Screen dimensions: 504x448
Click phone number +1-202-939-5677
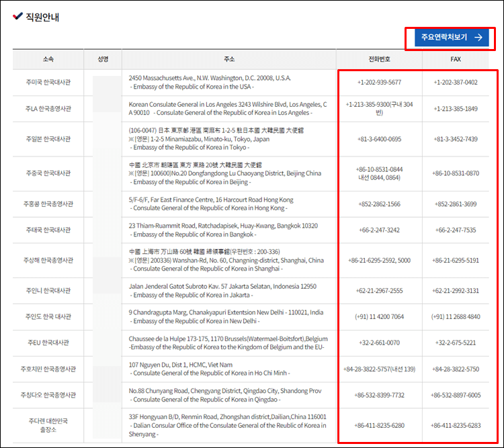pyautogui.click(x=379, y=82)
